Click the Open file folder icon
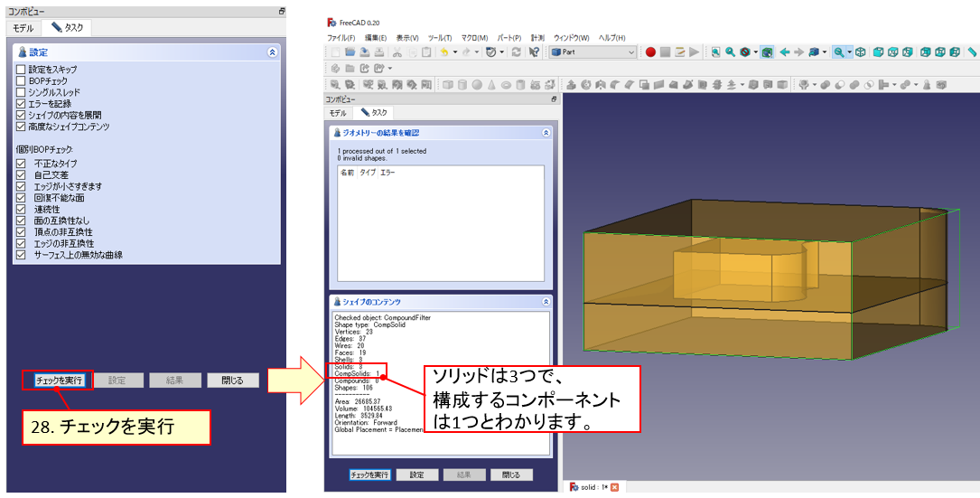 350,52
